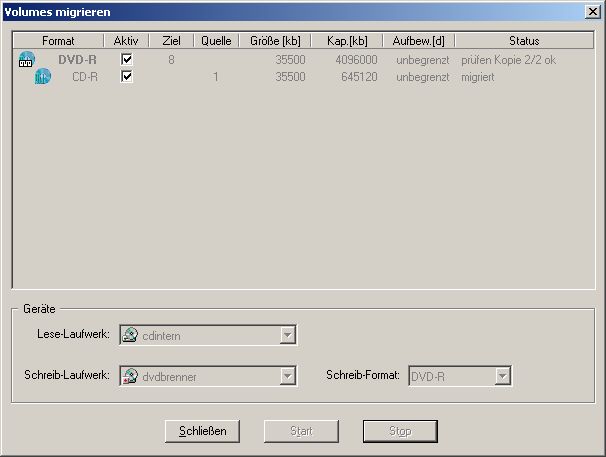Click the dvdbrenner writer drive icon
This screenshot has height=457, width=606.
click(130, 376)
